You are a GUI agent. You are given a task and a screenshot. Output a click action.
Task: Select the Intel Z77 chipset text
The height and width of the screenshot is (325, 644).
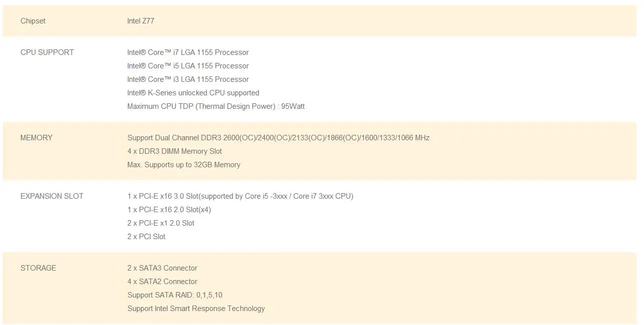pos(144,21)
